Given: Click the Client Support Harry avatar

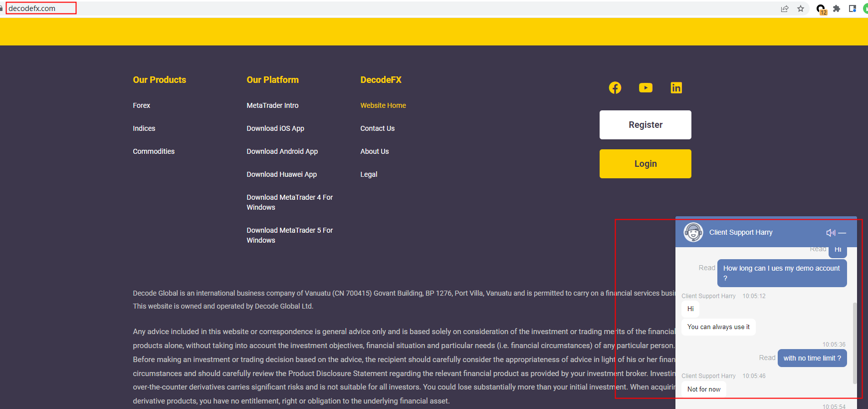Looking at the screenshot, I should point(693,232).
